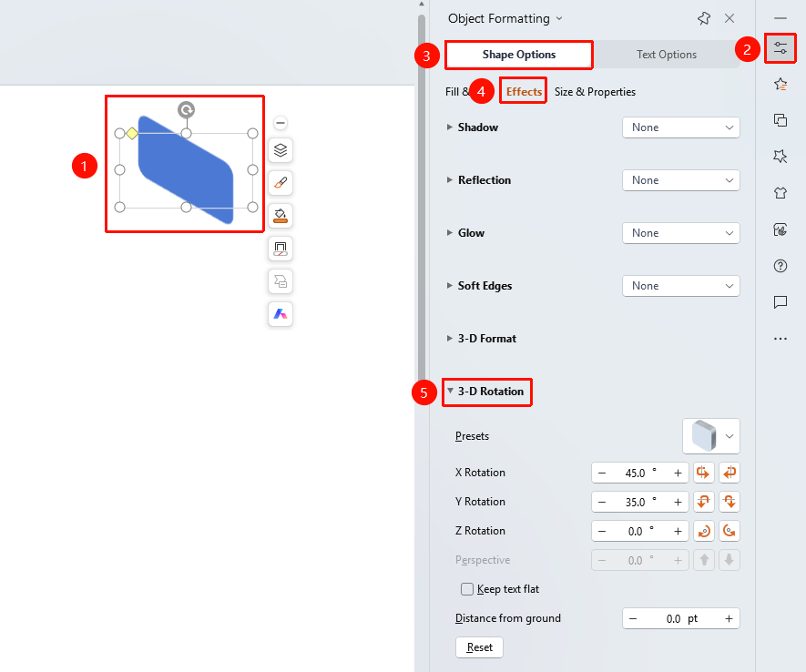Viewport: 806px width, 672px height.
Task: Expand the Glow section
Action: pos(449,233)
